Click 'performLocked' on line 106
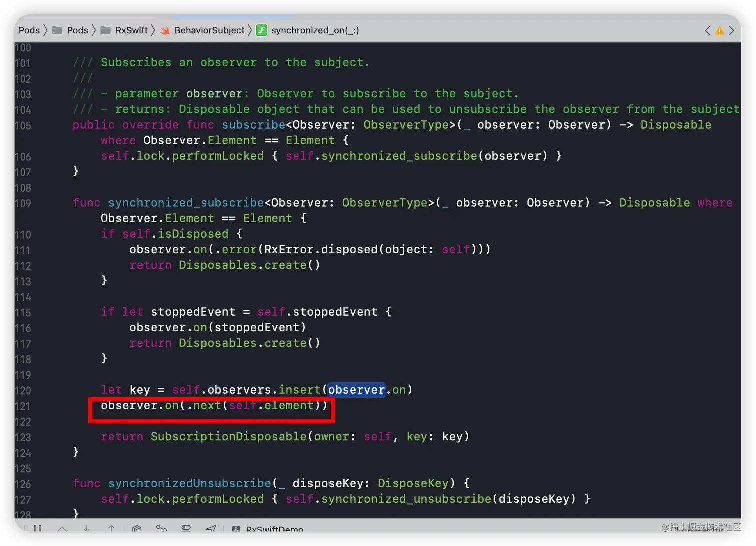 pyautogui.click(x=218, y=156)
